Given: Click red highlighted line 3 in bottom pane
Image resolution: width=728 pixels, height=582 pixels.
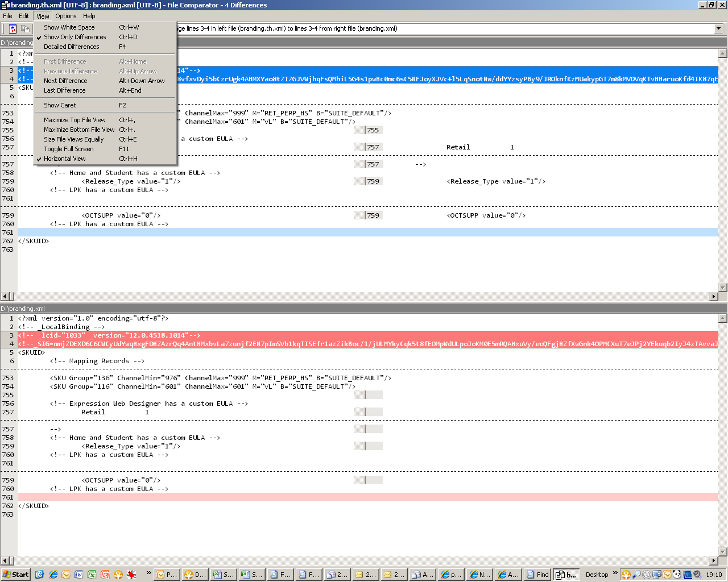Looking at the screenshot, I should tap(367, 335).
